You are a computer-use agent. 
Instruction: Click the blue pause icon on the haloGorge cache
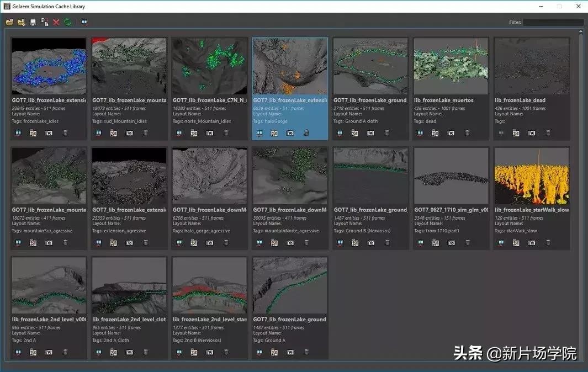click(x=258, y=133)
